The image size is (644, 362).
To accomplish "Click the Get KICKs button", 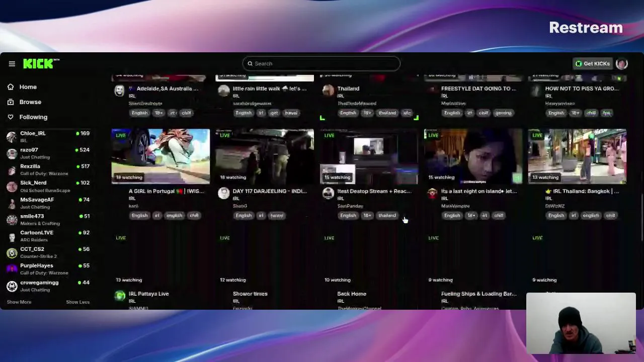I will 593,64.
